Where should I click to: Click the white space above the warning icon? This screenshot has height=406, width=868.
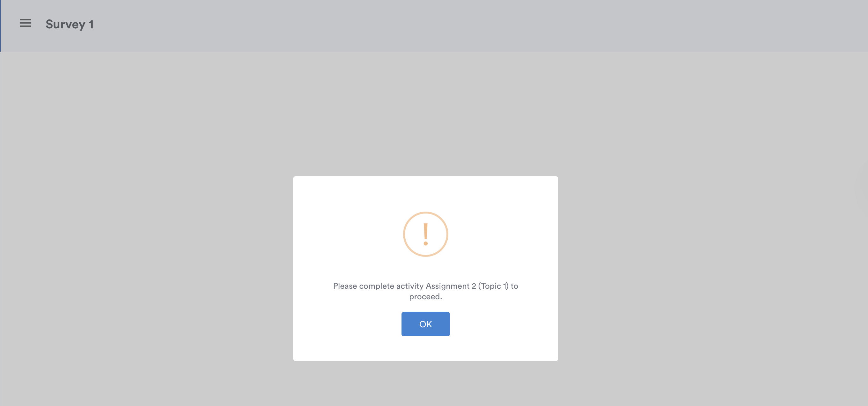coord(425,194)
